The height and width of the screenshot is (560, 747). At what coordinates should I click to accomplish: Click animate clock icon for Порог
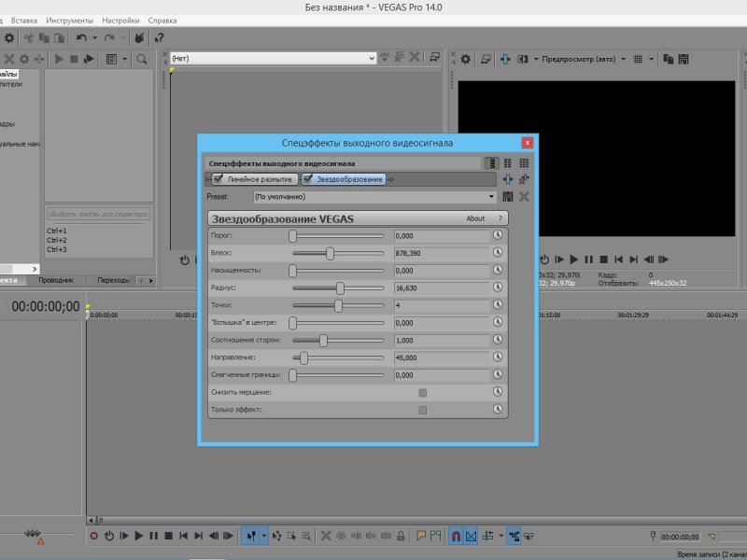point(498,235)
